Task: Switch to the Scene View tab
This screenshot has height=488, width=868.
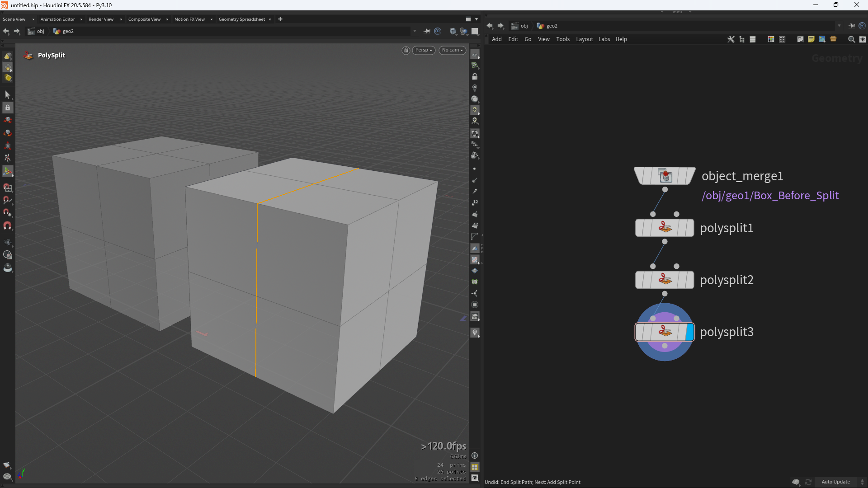Action: (x=14, y=19)
